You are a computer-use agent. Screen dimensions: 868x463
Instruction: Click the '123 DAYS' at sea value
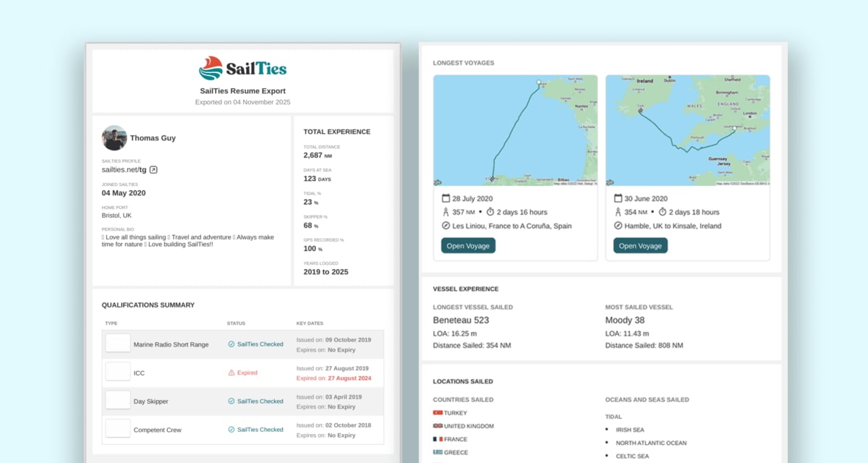point(317,178)
